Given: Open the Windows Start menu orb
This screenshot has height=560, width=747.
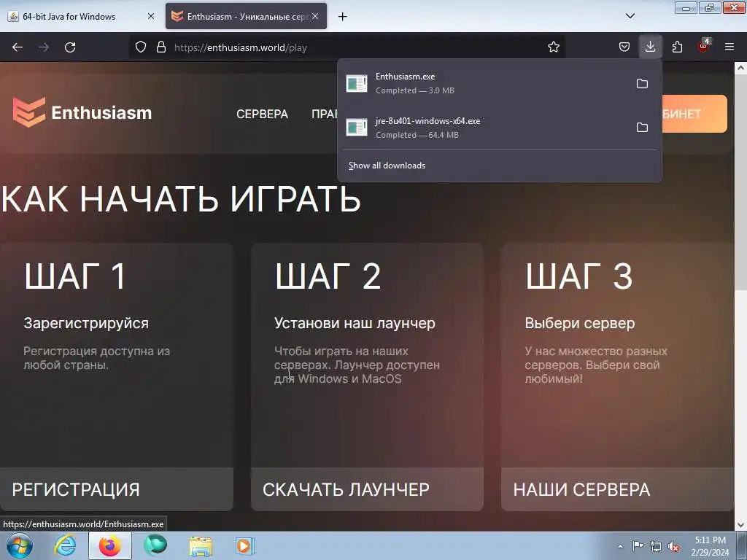Looking at the screenshot, I should tap(19, 545).
